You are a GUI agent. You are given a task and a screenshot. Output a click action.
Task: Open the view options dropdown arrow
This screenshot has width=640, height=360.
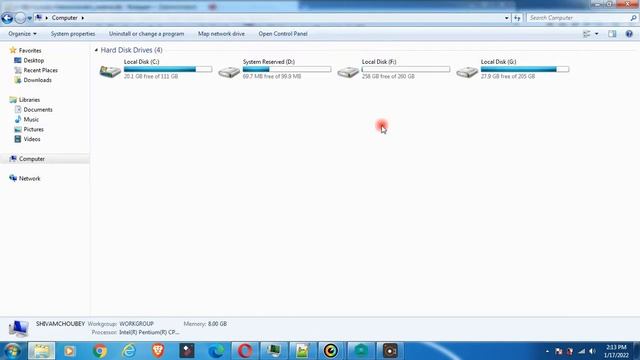596,34
